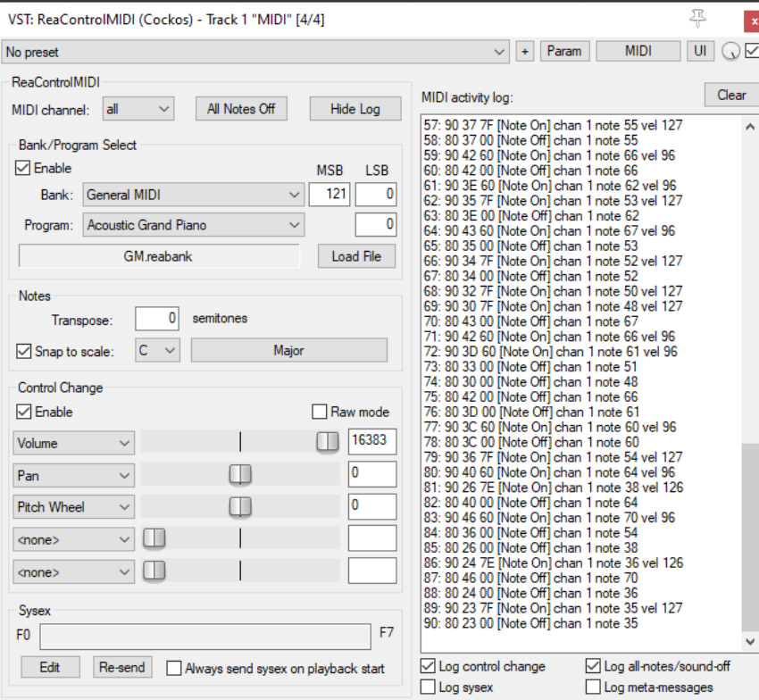Toggle Always send sysex on playback start

point(174,669)
